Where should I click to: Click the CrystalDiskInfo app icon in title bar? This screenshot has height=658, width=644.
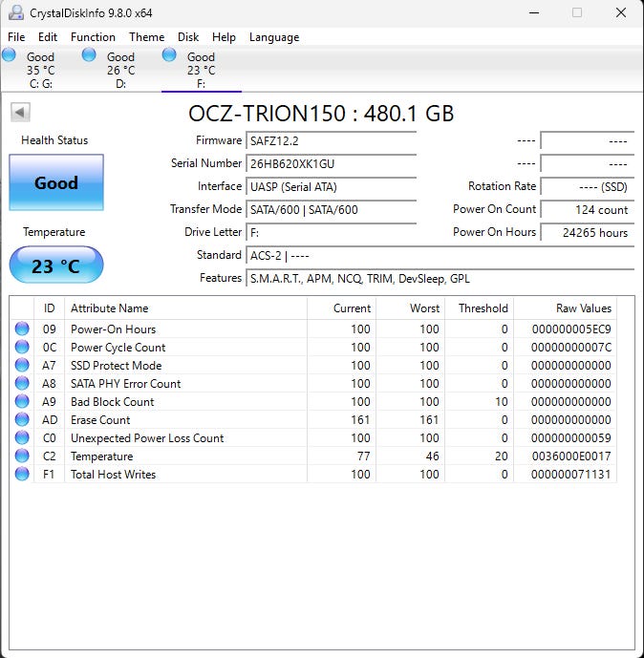(x=15, y=13)
